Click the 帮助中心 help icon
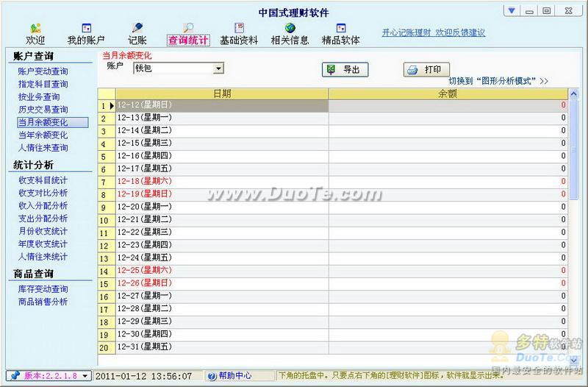This screenshot has height=387, width=588. coord(212,376)
